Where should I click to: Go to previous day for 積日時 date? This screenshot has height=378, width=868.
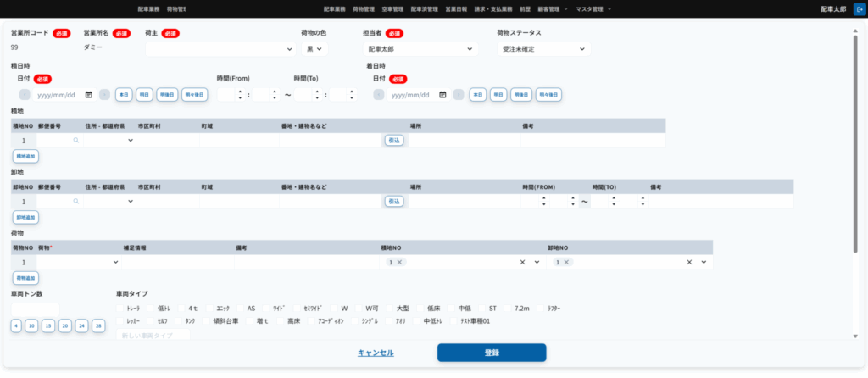pyautogui.click(x=24, y=95)
